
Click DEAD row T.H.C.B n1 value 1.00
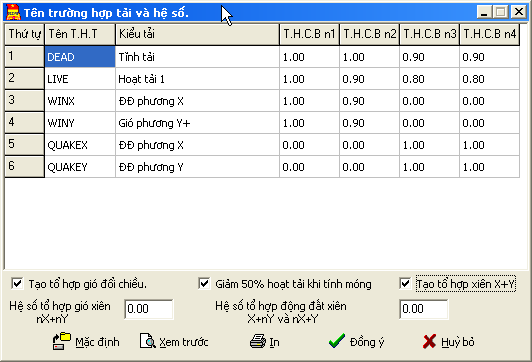point(309,57)
